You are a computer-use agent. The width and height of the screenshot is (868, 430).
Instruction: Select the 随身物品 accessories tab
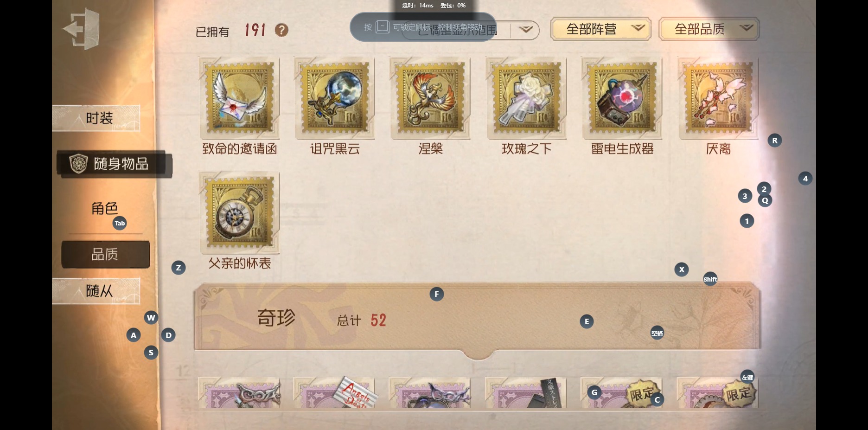(115, 164)
